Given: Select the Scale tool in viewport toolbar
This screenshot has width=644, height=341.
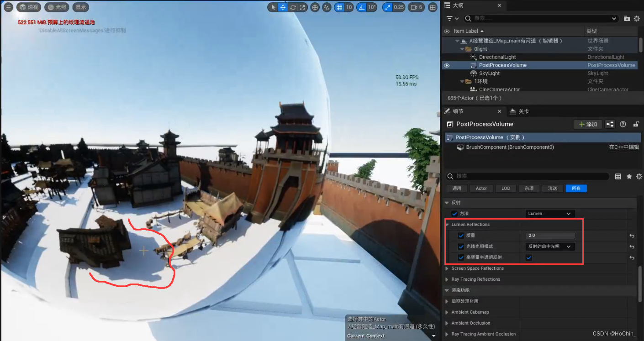Looking at the screenshot, I should pyautogui.click(x=302, y=7).
